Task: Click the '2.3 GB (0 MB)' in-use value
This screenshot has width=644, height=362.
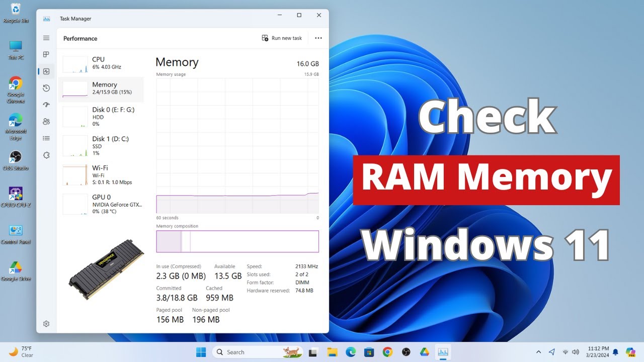Action: pos(181,276)
